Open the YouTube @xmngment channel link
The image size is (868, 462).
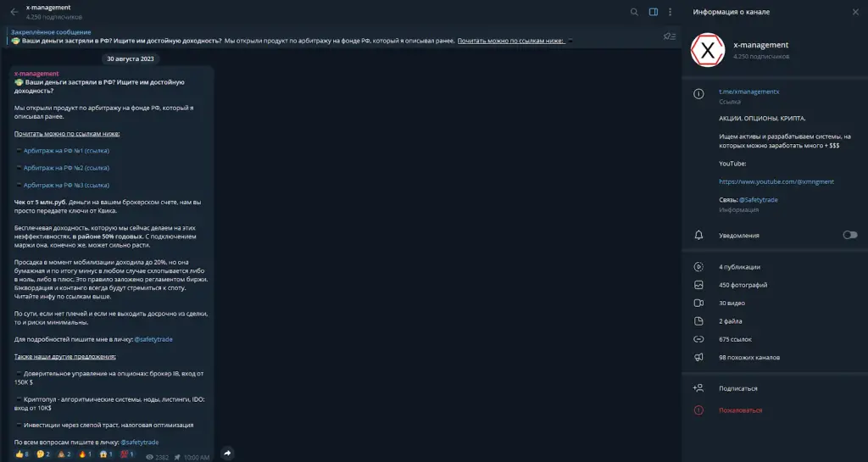pos(776,181)
